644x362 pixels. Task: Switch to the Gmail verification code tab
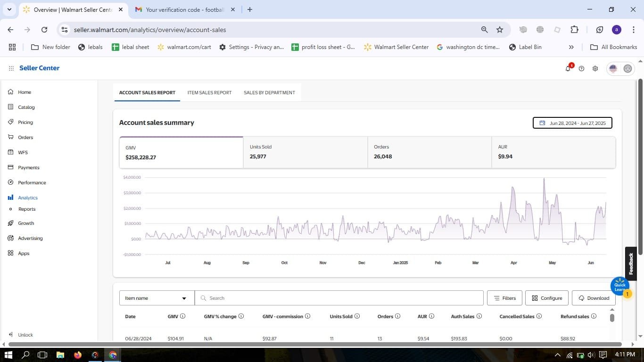click(x=185, y=9)
